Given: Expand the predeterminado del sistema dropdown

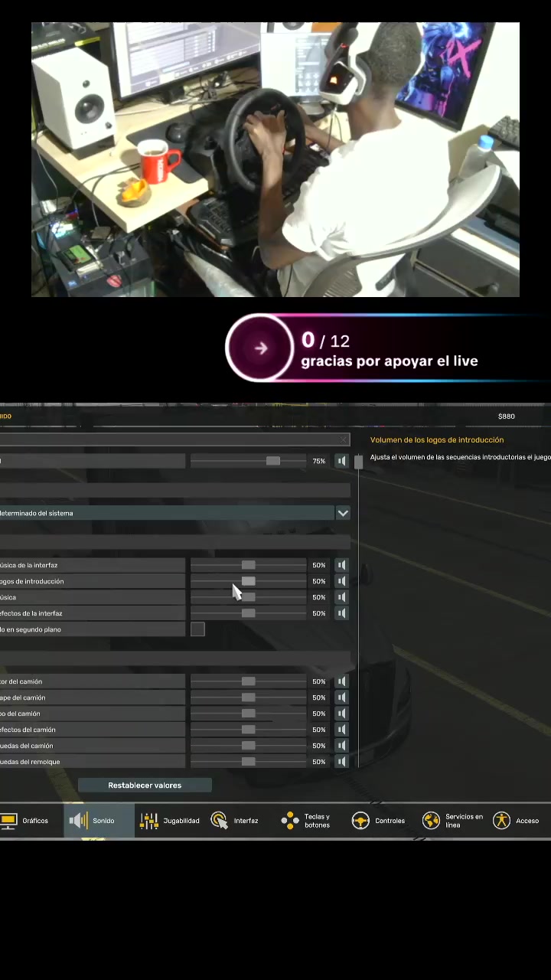Looking at the screenshot, I should [x=343, y=513].
